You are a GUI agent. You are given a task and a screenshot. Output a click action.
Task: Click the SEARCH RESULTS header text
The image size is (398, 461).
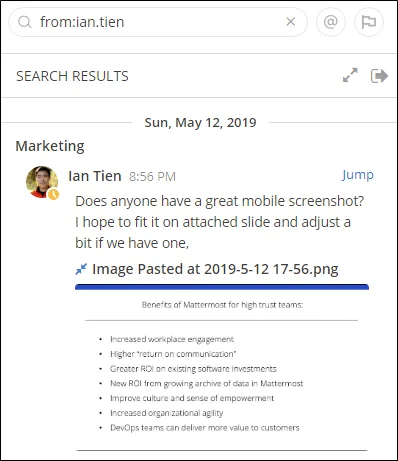pos(72,76)
